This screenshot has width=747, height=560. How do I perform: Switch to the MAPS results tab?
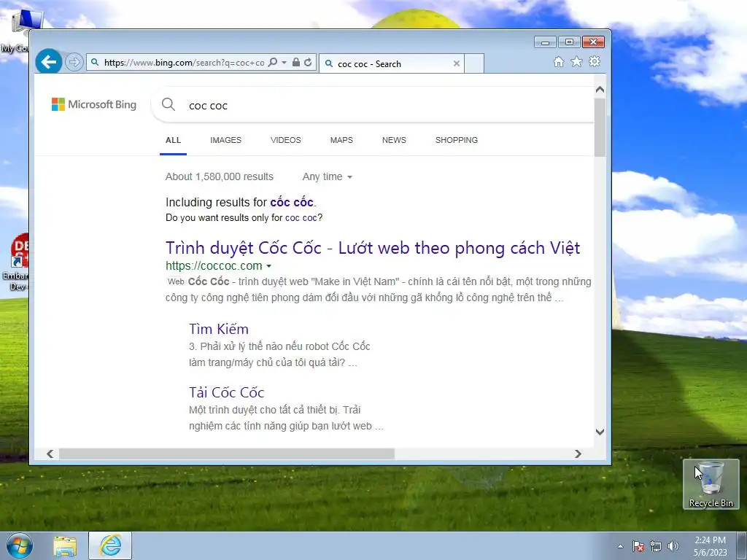click(x=341, y=140)
